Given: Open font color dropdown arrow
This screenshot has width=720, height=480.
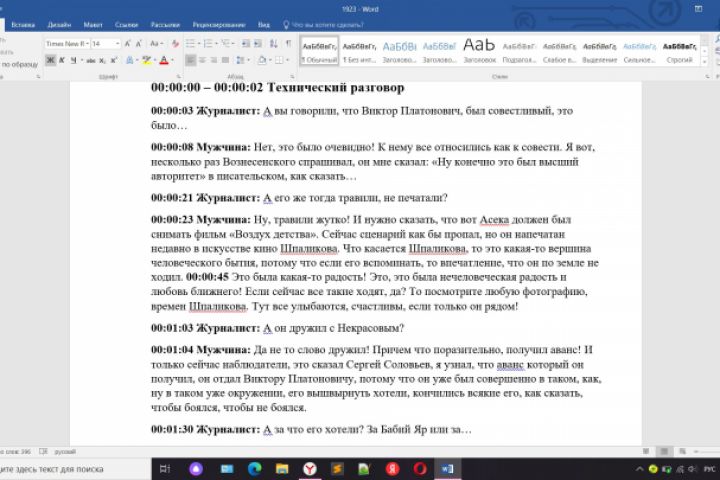Looking at the screenshot, I should click(172, 60).
